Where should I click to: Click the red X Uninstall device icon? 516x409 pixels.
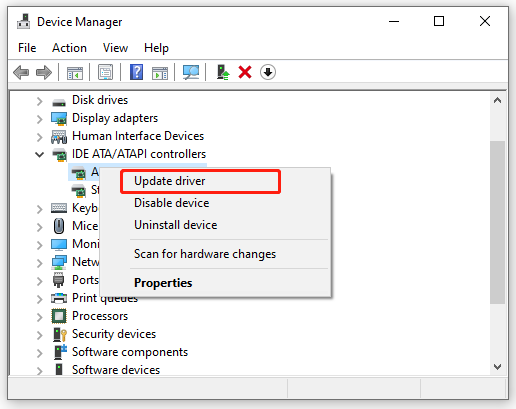pos(245,72)
